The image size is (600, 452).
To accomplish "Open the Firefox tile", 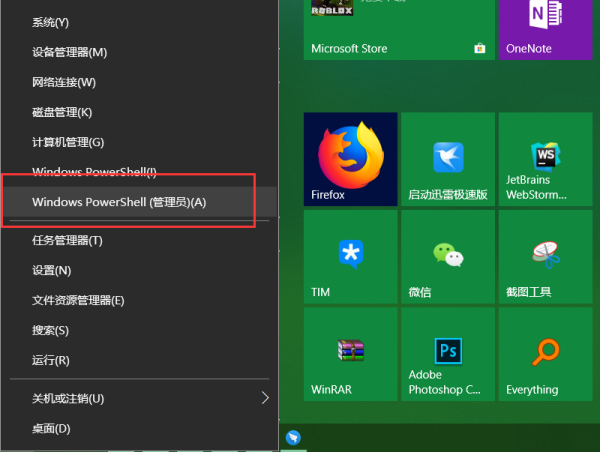I will (x=351, y=159).
